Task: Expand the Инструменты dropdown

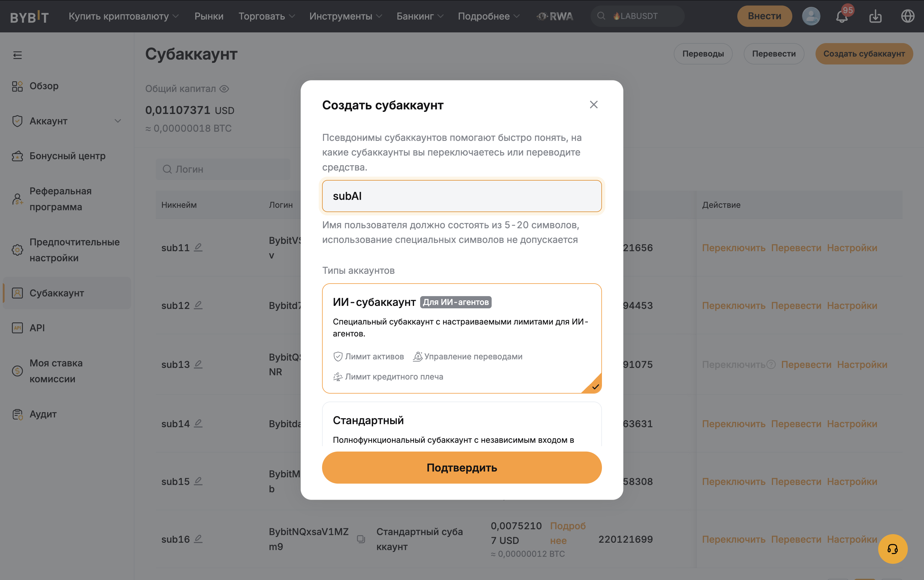Action: pyautogui.click(x=346, y=16)
